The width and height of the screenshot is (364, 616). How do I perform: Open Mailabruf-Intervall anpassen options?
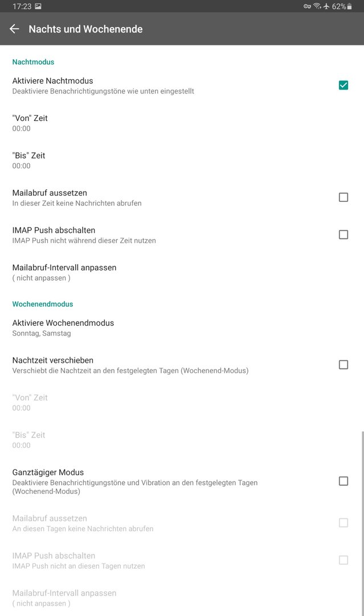pyautogui.click(x=182, y=272)
